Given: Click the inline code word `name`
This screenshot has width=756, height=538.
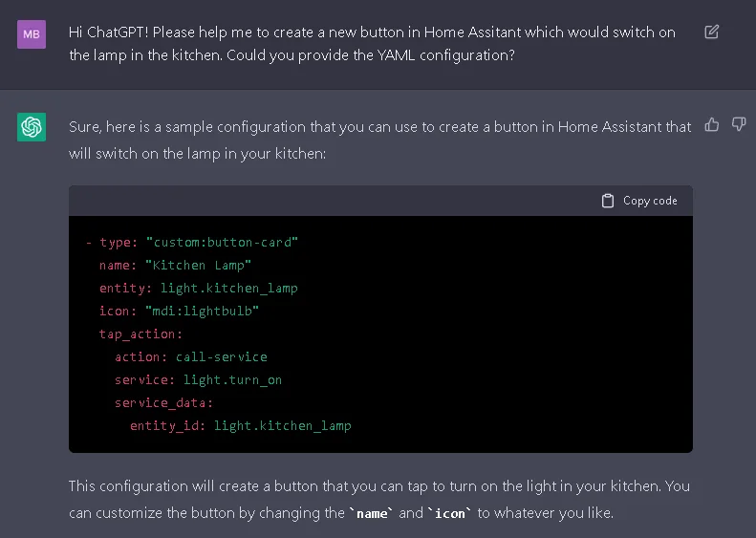Looking at the screenshot, I should 371,513.
